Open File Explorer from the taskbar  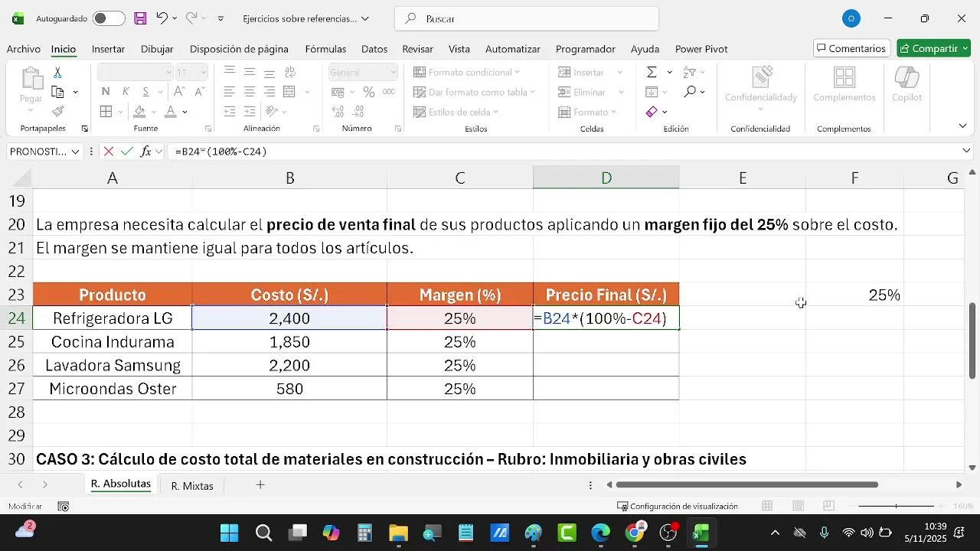coord(398,533)
